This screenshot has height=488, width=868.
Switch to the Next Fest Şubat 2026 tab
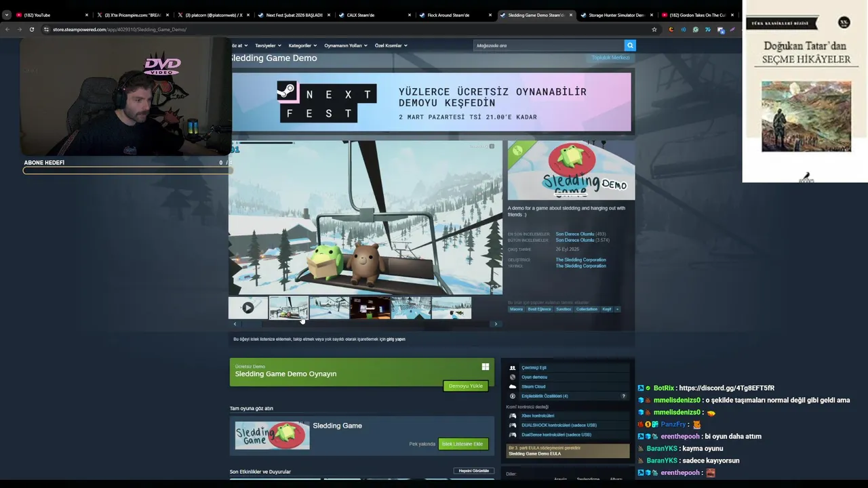pyautogui.click(x=294, y=15)
